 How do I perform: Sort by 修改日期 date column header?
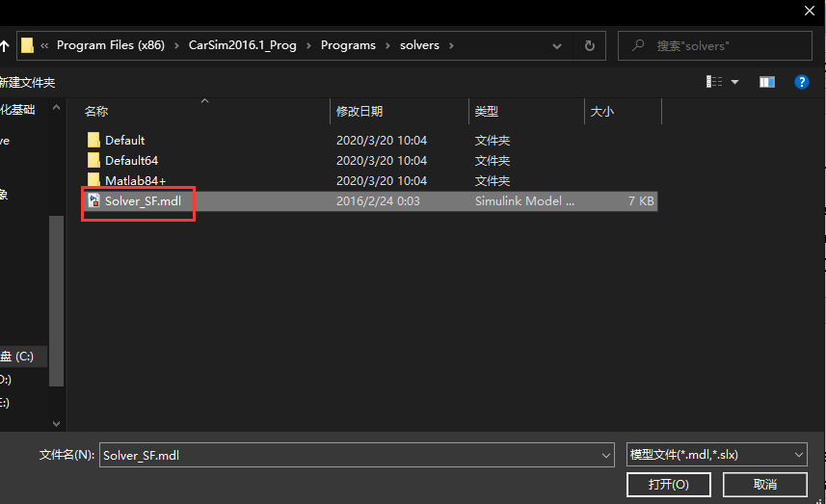click(x=360, y=111)
